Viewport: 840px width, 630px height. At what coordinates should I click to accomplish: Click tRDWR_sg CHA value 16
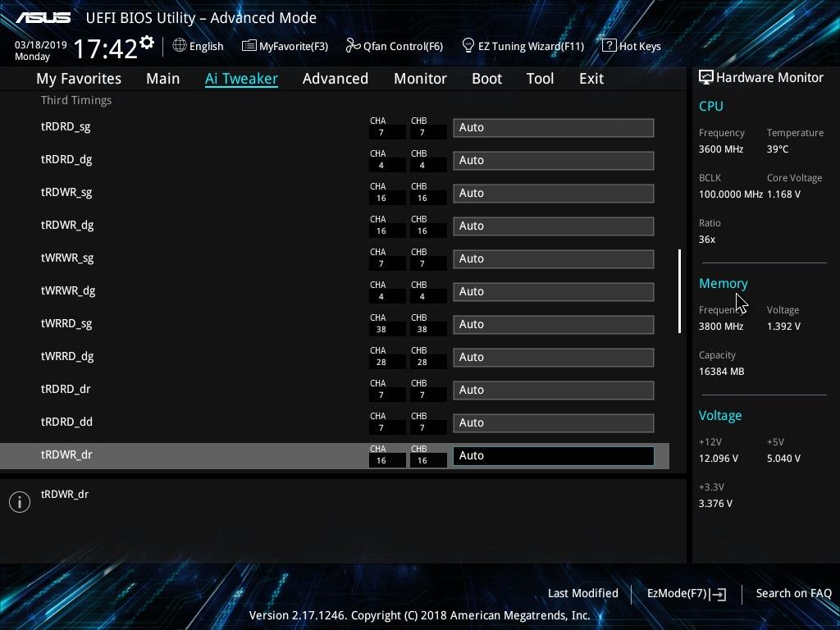tap(381, 199)
